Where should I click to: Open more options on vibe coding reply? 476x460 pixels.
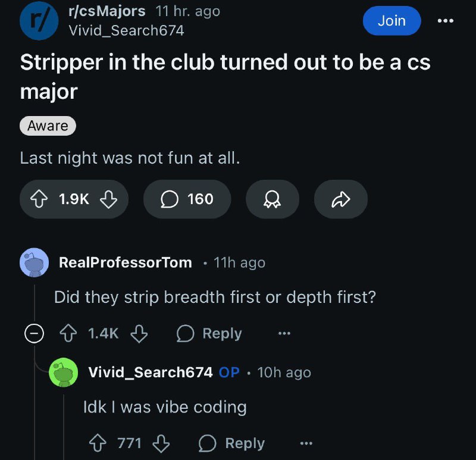[x=306, y=443]
